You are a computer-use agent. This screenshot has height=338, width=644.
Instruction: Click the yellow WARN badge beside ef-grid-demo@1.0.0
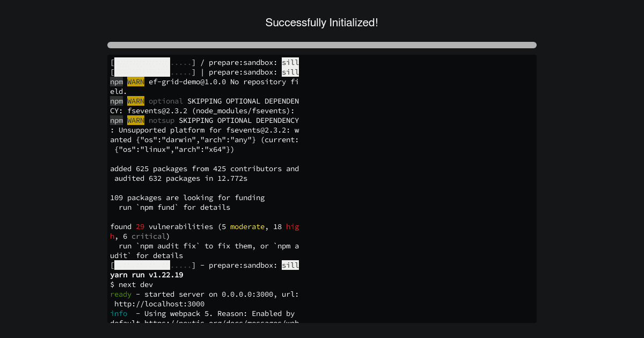click(135, 82)
